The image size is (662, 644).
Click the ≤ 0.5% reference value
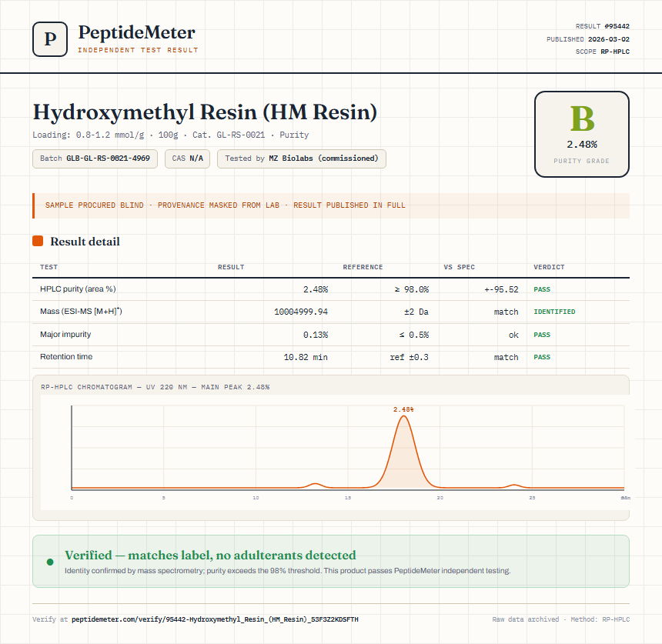pyautogui.click(x=414, y=335)
